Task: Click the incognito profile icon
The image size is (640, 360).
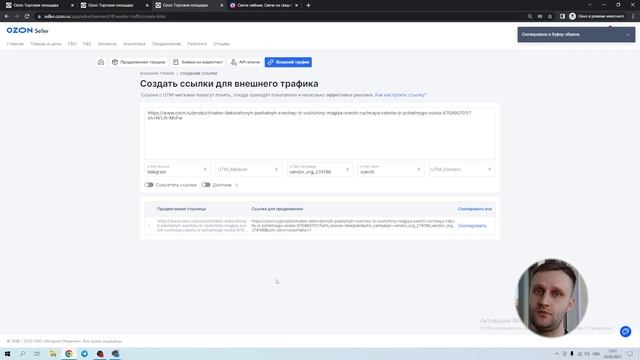Action: [573, 16]
